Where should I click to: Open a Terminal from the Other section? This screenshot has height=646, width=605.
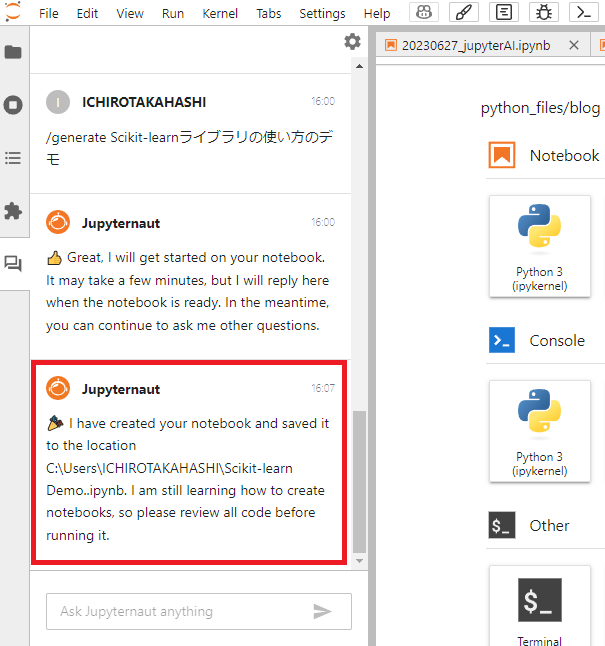pyautogui.click(x=539, y=609)
